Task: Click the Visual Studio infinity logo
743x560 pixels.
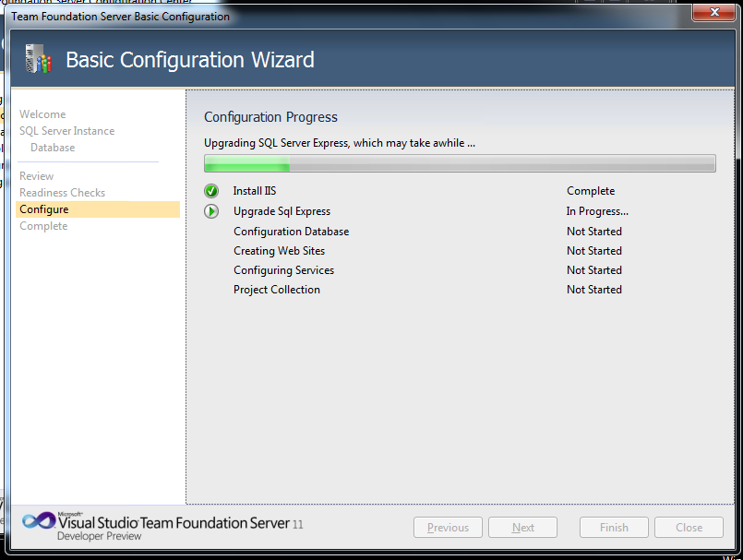Action: [39, 520]
